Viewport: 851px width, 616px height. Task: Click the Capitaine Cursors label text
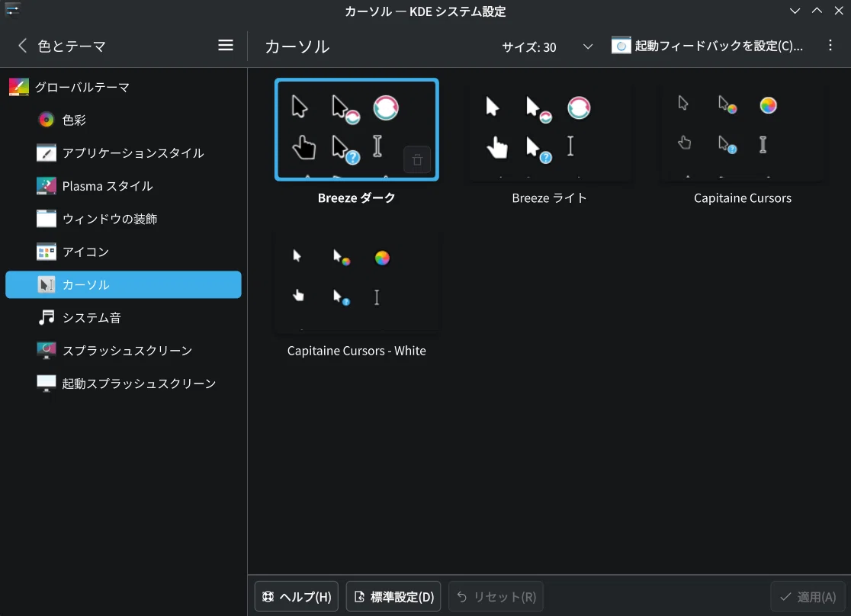743,197
